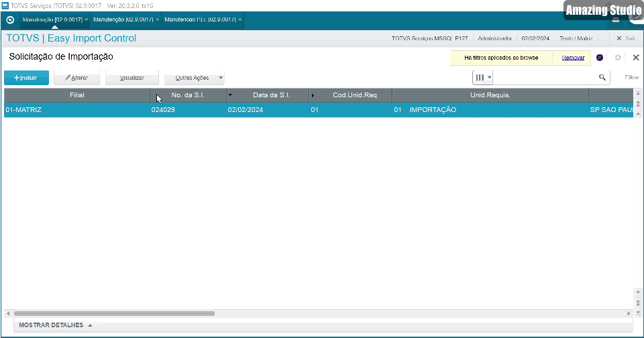Click the Sair exit button
The width and height of the screenshot is (644, 338).
(x=626, y=38)
